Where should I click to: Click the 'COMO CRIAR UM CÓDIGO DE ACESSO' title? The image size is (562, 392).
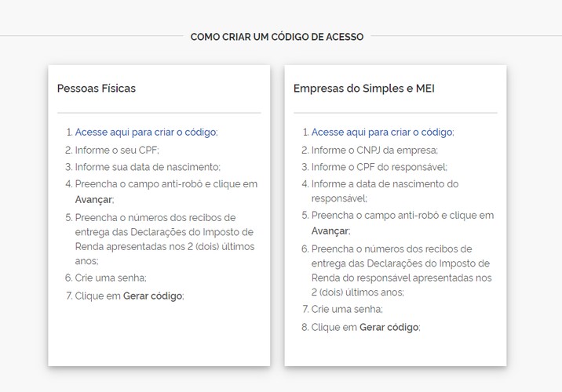pos(277,37)
